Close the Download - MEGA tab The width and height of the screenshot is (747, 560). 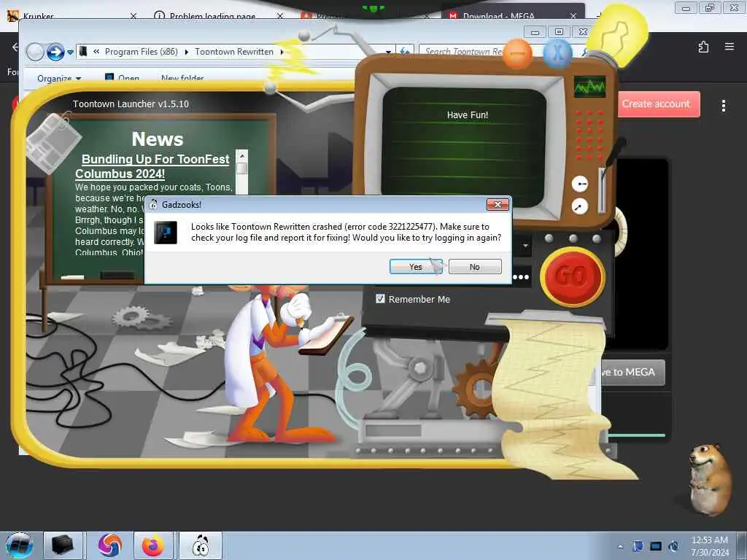click(x=573, y=16)
